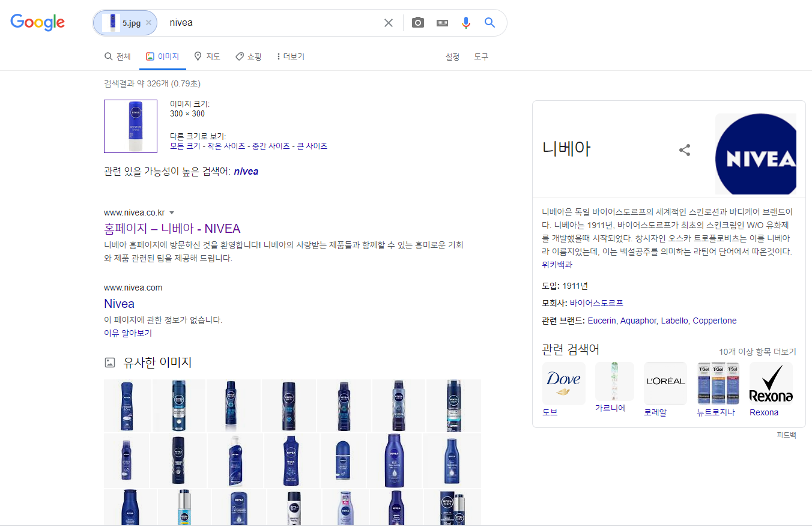
Task: Click the 검색결과 약 326개 text
Action: coord(152,83)
